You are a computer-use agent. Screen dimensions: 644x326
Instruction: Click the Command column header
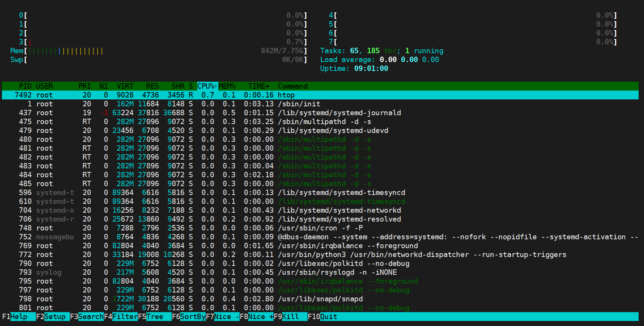click(292, 86)
